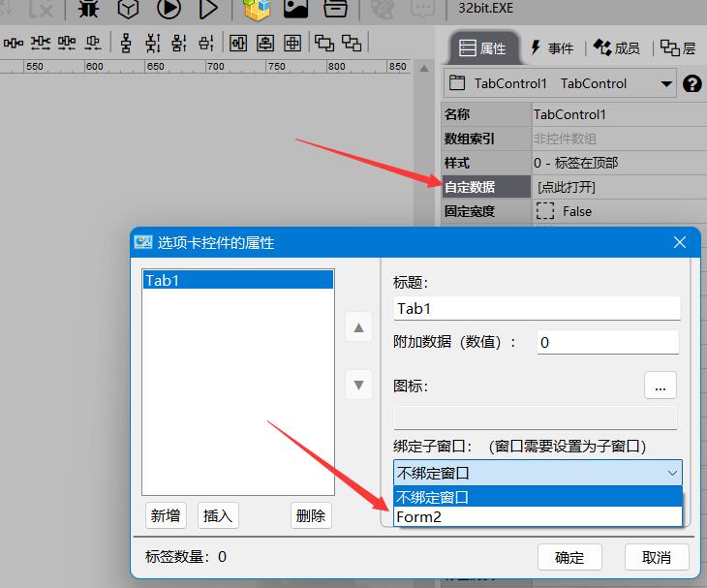The image size is (707, 588).
Task: Collapse the 绑定子窗口 combo box
Action: click(672, 473)
